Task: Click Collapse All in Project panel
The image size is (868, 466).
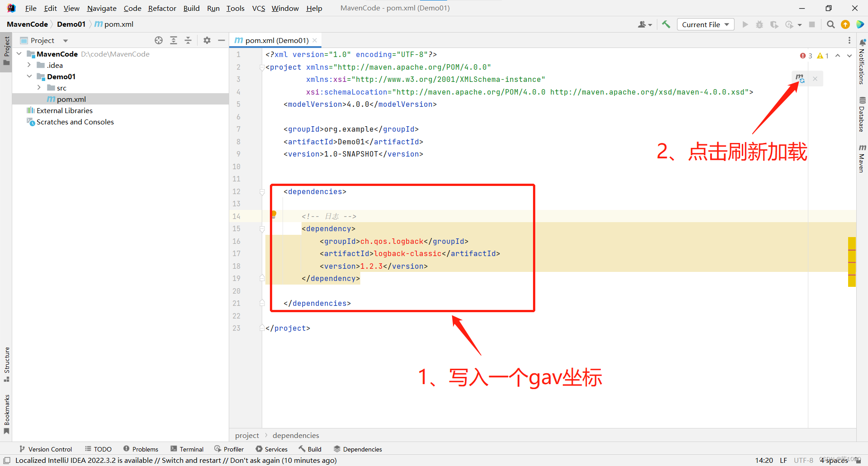Action: [188, 40]
